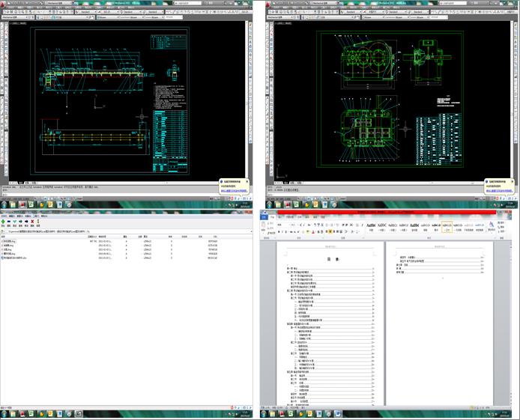Open the Mechanical workspace dropdown in left AutoCAD
Viewport: 520px width, 420px height.
[14, 17]
